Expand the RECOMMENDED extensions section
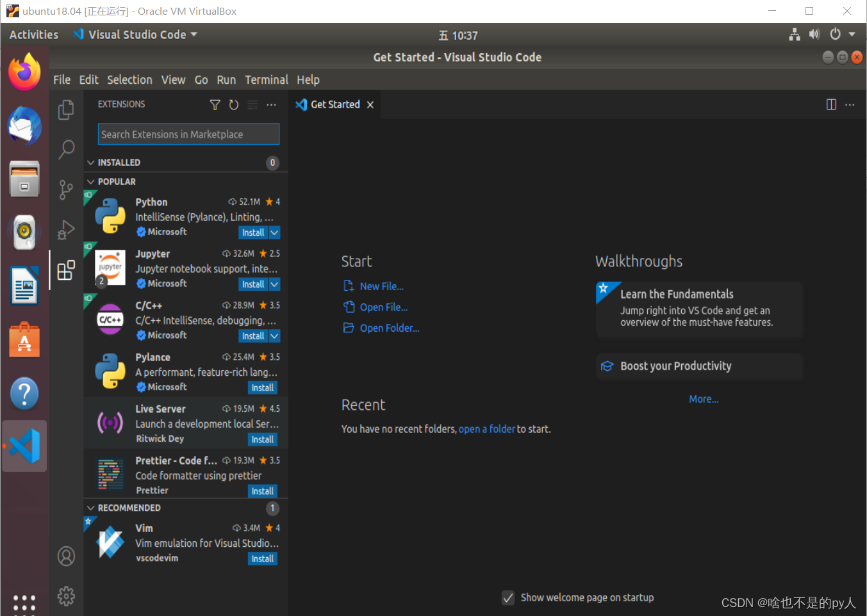 90,508
